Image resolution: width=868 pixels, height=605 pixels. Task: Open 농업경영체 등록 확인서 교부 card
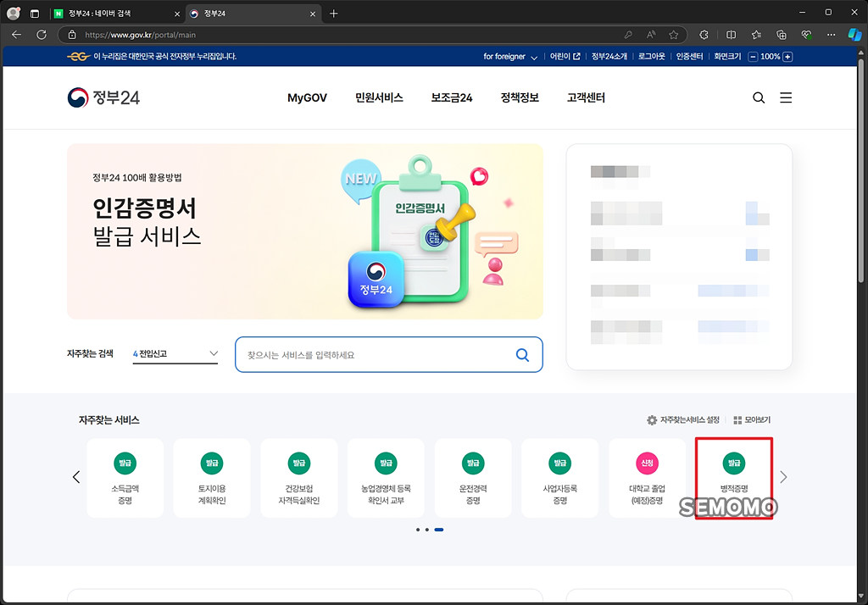click(x=386, y=478)
